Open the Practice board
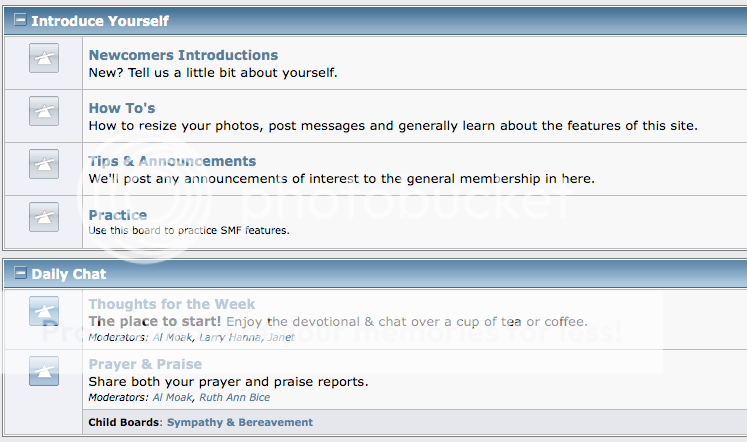This screenshot has width=747, height=442. (118, 215)
